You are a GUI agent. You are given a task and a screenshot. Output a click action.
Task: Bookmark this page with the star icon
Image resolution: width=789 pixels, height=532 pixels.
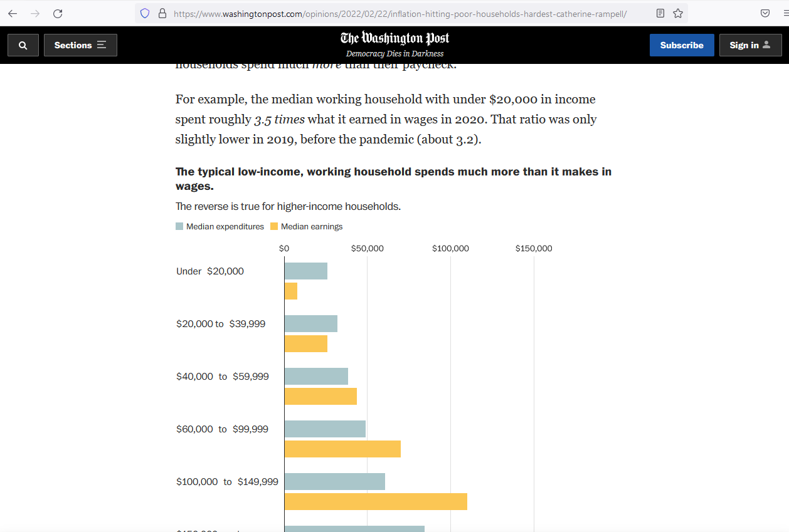click(x=677, y=13)
